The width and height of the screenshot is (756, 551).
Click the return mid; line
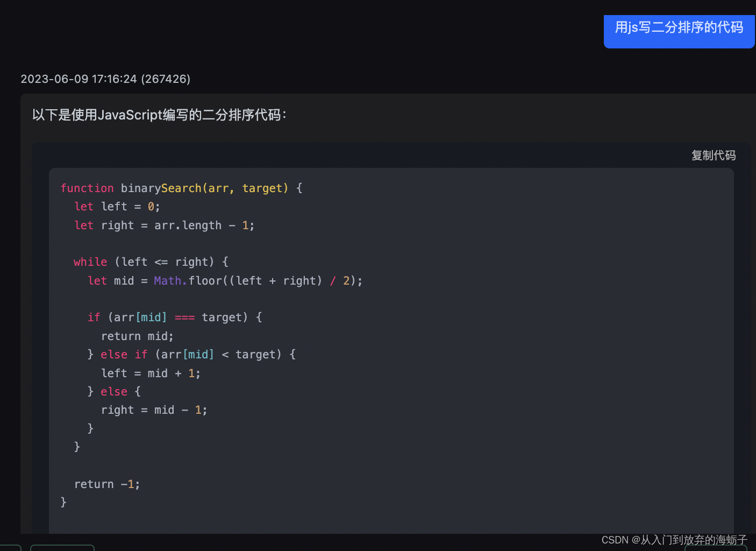(138, 336)
